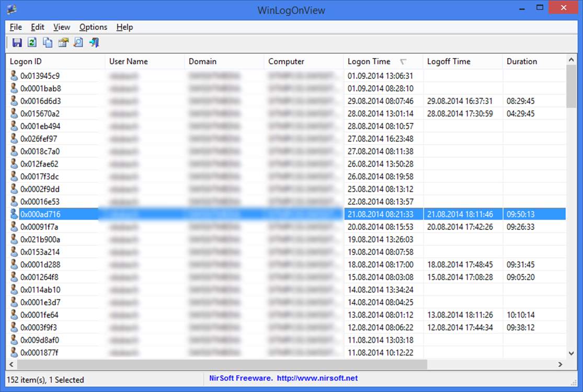Open the Edit menu
Image resolution: width=583 pixels, height=392 pixels.
tap(38, 27)
